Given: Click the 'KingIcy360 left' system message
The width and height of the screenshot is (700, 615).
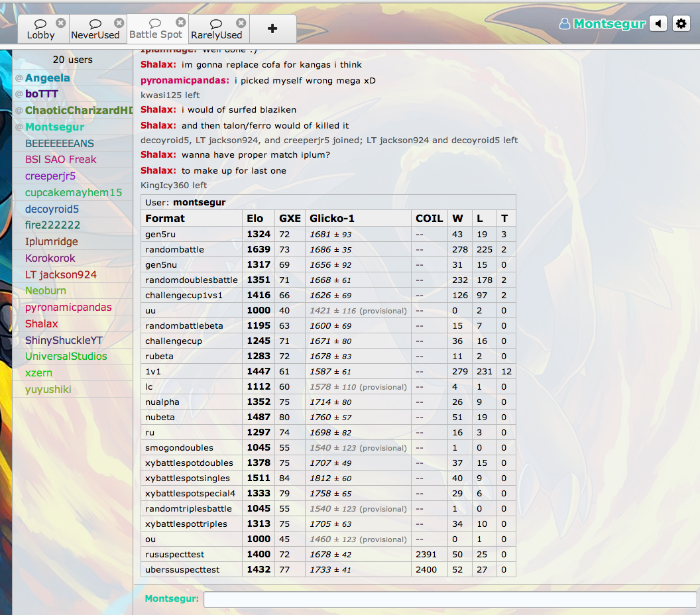Looking at the screenshot, I should (174, 185).
